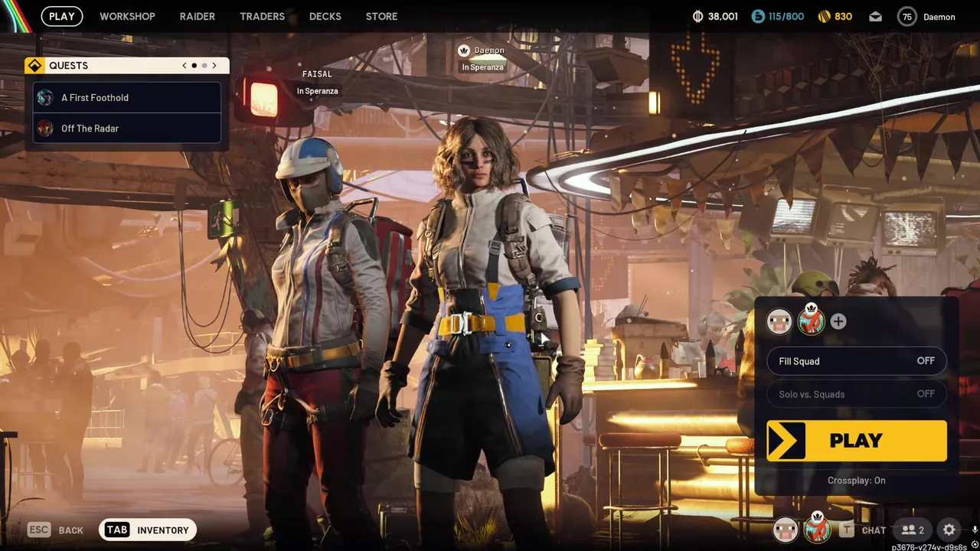Toggle the microphone icon

(975, 529)
